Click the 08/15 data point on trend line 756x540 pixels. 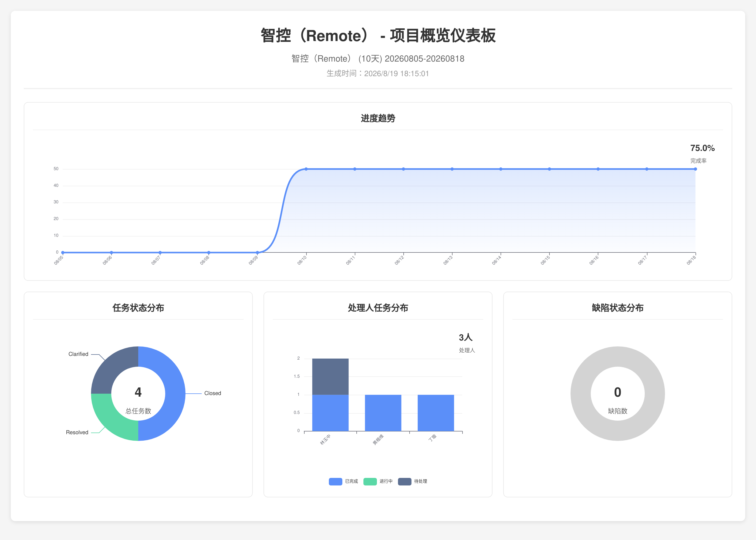tap(549, 169)
